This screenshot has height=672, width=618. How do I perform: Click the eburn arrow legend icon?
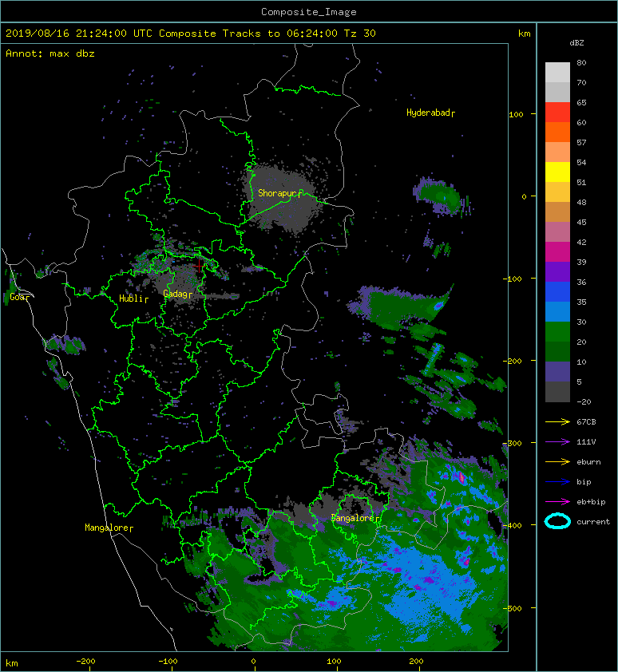[557, 462]
